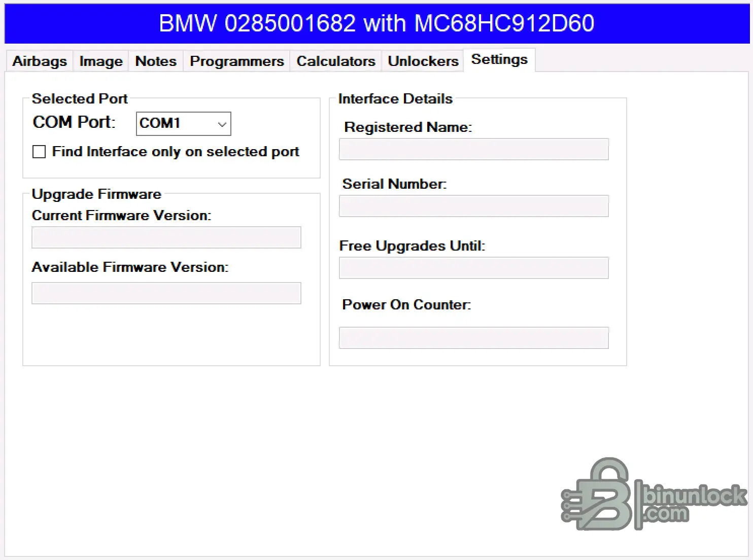
Task: Click the Settings tab
Action: [x=499, y=60]
